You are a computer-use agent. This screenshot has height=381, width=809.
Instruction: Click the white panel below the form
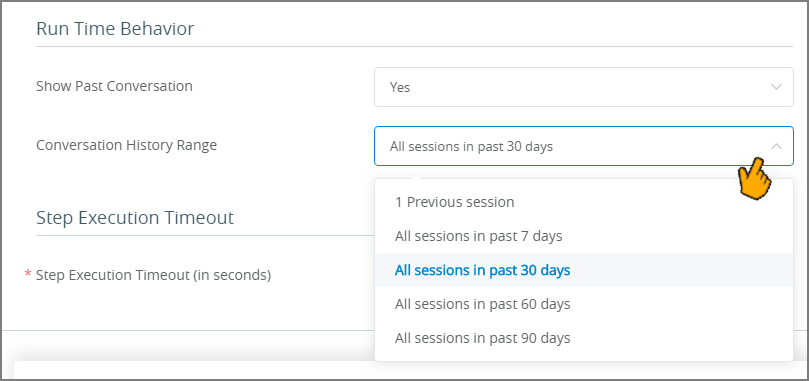click(404, 369)
